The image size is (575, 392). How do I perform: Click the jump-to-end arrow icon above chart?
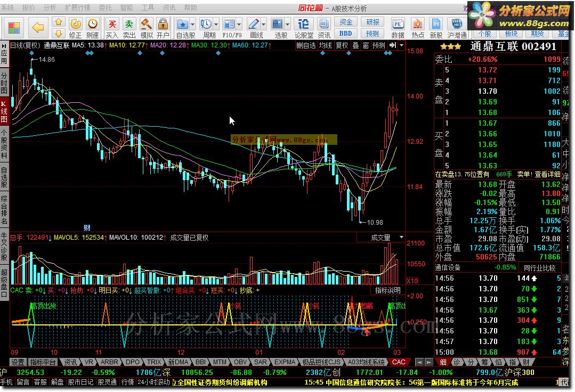click(x=393, y=45)
